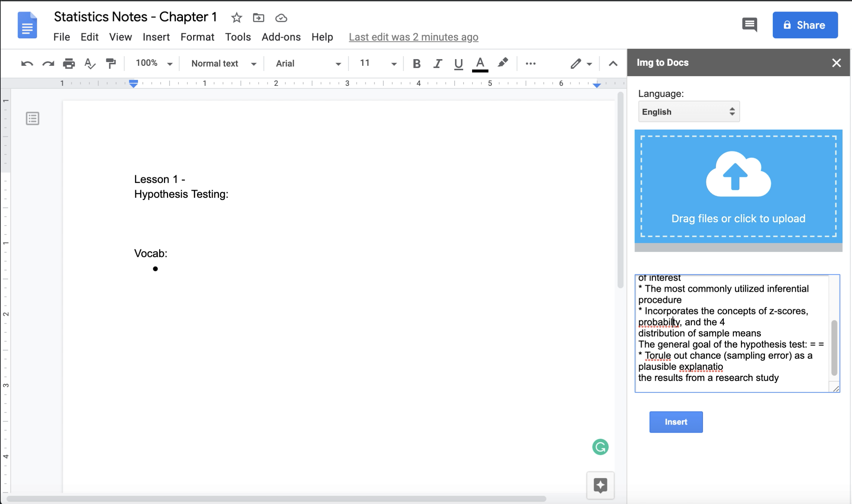Click the redo icon in toolbar
Image resolution: width=852 pixels, height=504 pixels.
(x=48, y=63)
